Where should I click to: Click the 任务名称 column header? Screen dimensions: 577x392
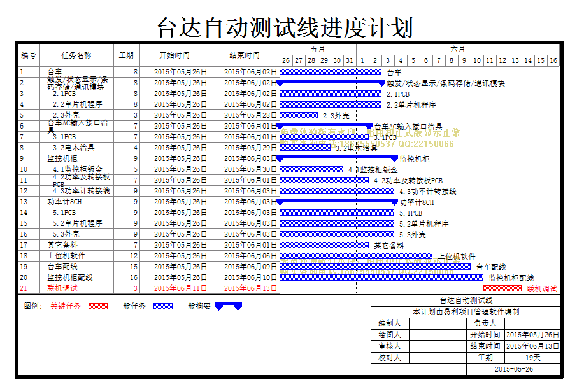click(76, 55)
